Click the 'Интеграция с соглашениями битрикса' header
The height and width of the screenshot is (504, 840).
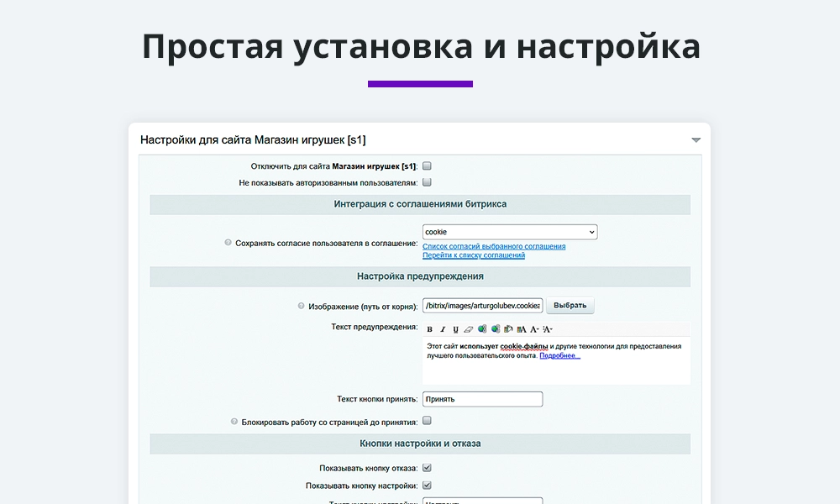420,204
